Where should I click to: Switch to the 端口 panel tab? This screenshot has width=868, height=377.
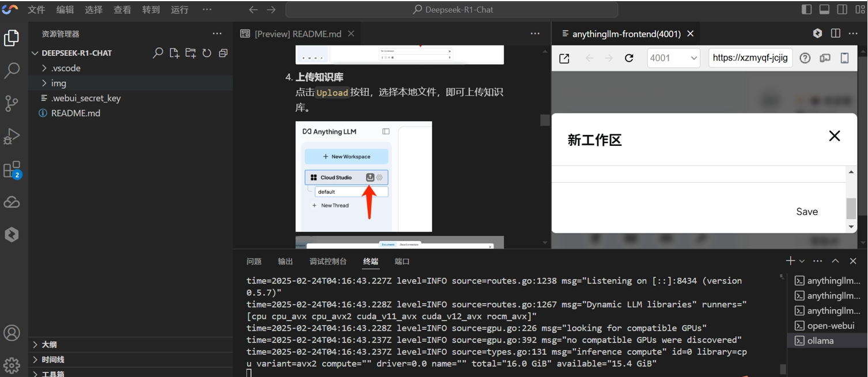402,261
